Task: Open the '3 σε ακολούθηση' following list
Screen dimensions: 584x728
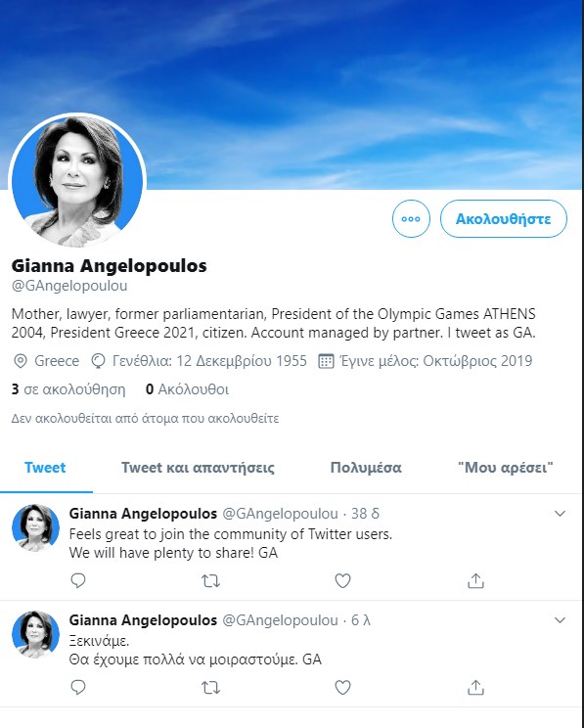Action: 68,389
